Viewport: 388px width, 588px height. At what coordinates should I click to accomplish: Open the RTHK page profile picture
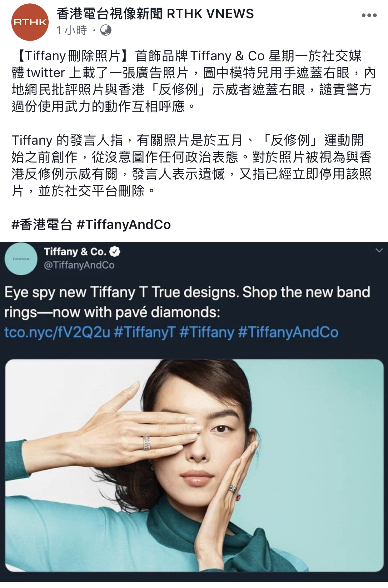pyautogui.click(x=30, y=22)
